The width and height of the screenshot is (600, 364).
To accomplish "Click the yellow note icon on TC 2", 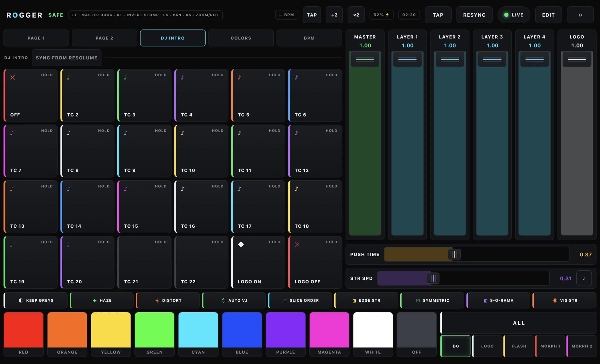I will (x=69, y=77).
